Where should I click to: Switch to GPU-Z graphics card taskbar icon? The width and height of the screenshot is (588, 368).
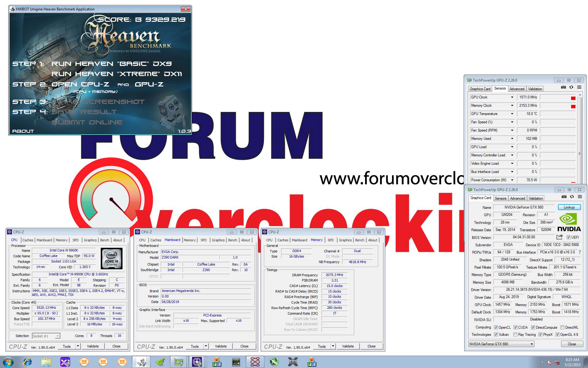pyautogui.click(x=179, y=362)
